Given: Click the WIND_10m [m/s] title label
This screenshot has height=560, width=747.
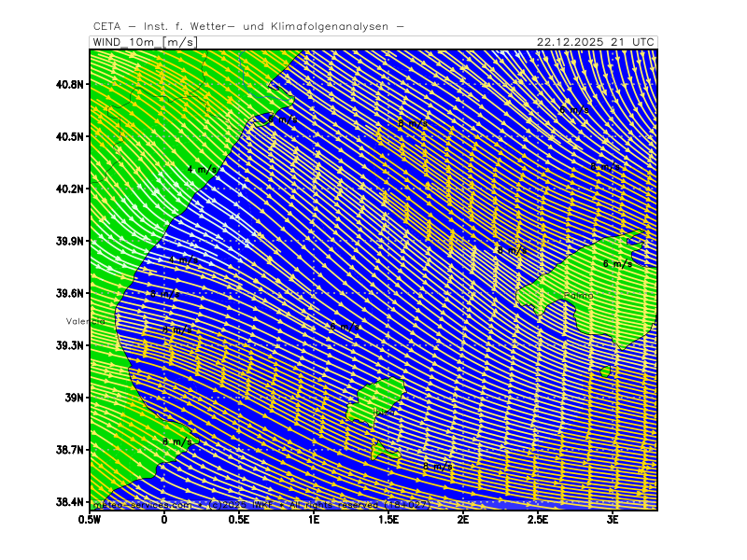Looking at the screenshot, I should click(141, 42).
